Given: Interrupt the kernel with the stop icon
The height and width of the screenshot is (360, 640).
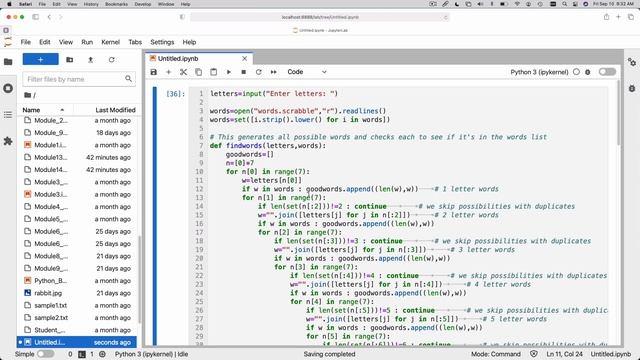Looking at the screenshot, I should (x=244, y=72).
